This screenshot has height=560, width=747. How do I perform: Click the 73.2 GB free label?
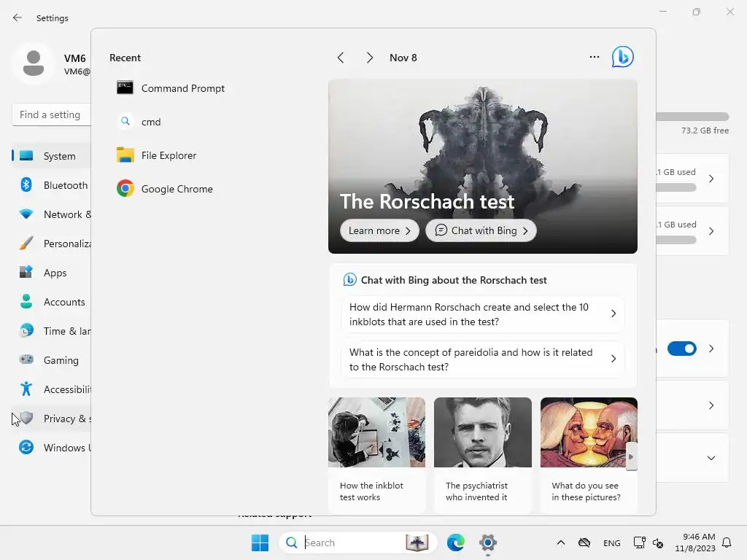pyautogui.click(x=705, y=131)
